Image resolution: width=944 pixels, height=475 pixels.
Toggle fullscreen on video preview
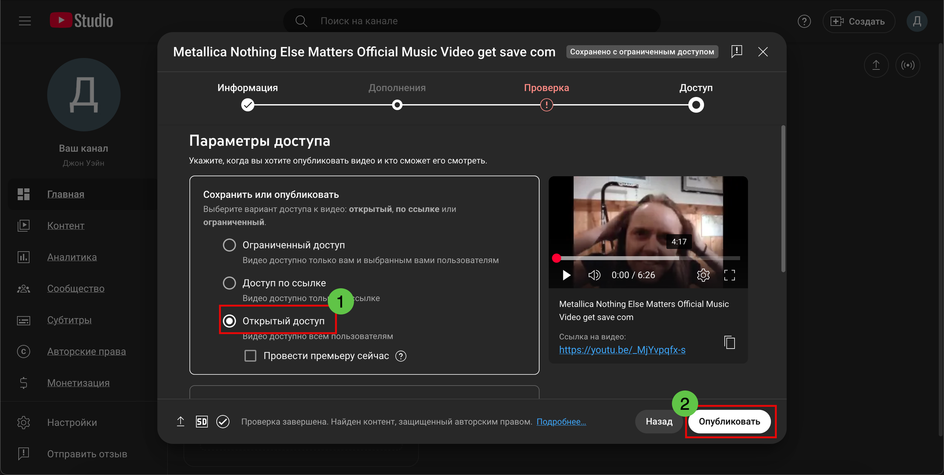730,275
